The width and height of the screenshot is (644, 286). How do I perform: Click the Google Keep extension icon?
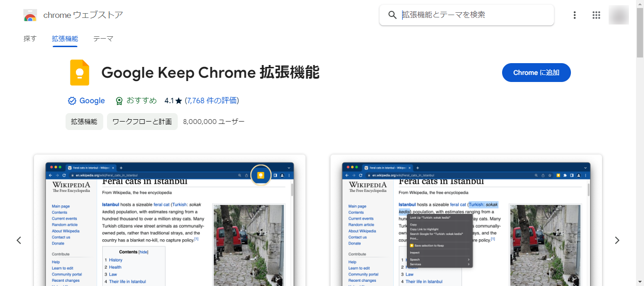click(79, 72)
